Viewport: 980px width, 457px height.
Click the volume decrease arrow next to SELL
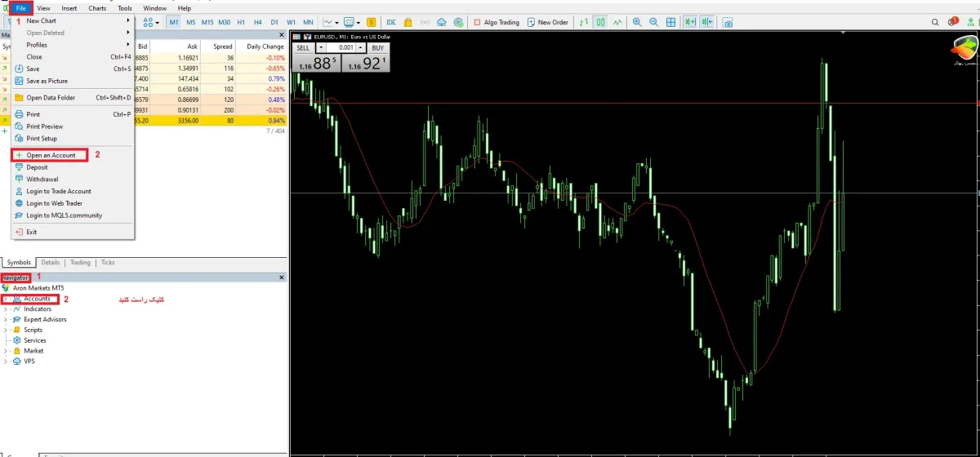point(320,48)
